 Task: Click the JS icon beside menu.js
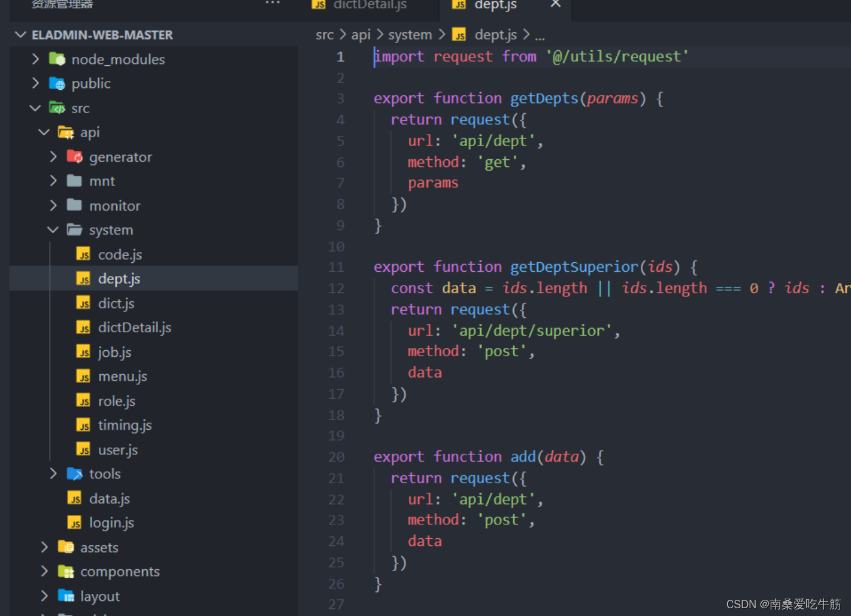point(83,377)
